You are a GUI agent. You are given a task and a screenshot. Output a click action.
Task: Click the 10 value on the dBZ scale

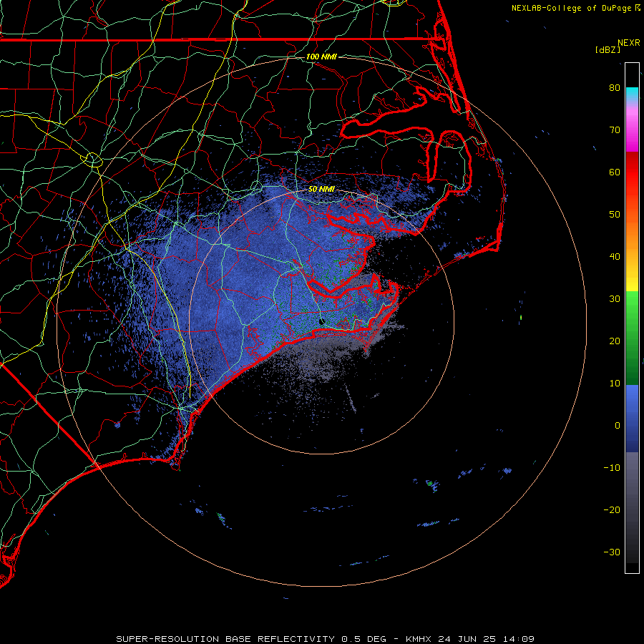(x=615, y=384)
